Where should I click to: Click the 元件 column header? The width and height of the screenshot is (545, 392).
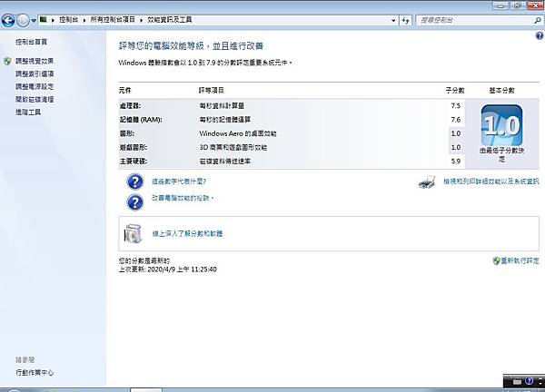click(x=124, y=90)
